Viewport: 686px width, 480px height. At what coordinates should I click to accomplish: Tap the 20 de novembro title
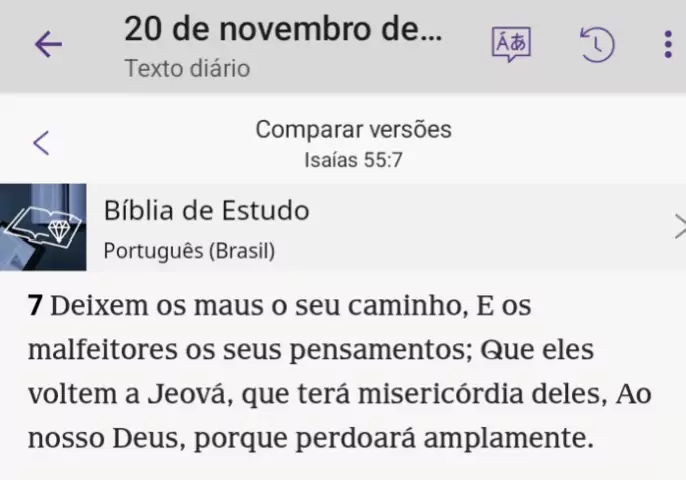(282, 29)
